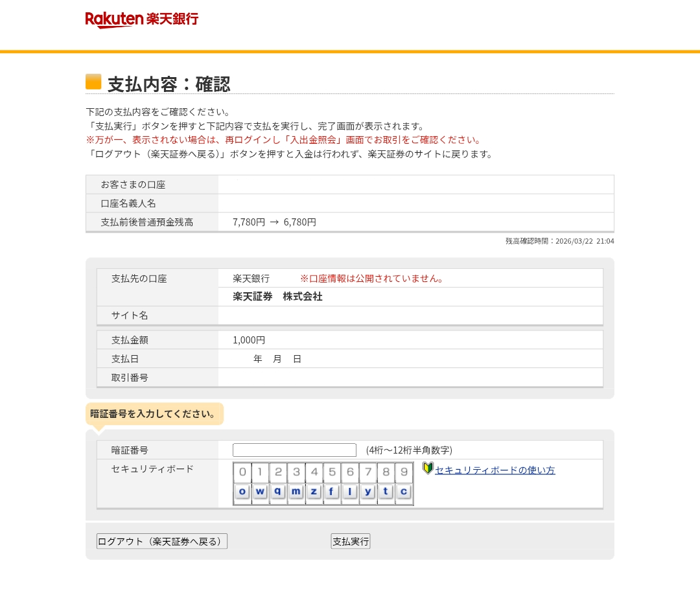This screenshot has height=589, width=700.
Task: Click the 'サイト名' row label
Action: 130,316
